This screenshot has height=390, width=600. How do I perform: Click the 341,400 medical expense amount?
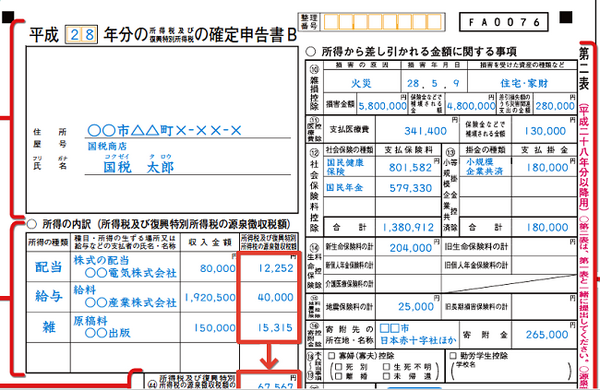point(426,131)
